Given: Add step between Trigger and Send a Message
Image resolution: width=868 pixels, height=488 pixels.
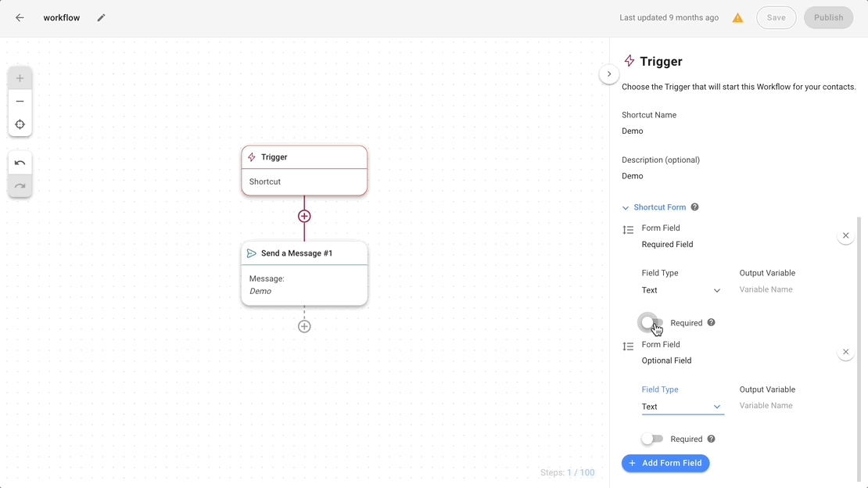Looking at the screenshot, I should [304, 216].
